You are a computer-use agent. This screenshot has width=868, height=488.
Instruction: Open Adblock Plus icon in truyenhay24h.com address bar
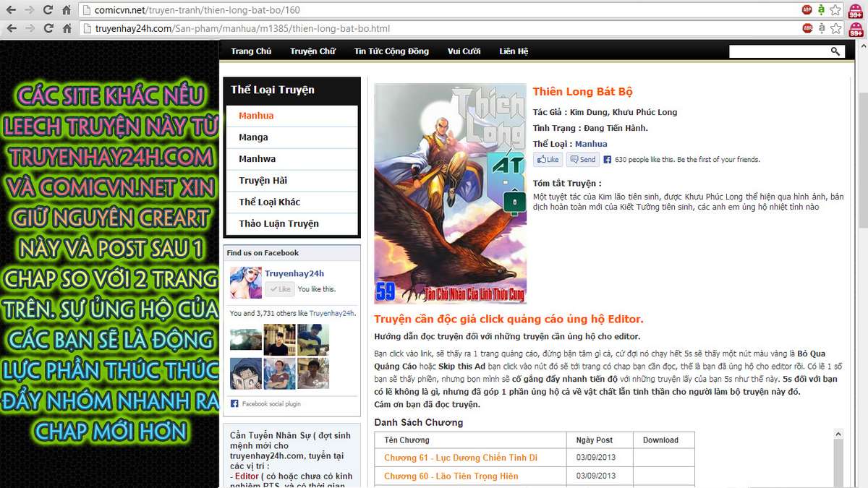pyautogui.click(x=807, y=29)
